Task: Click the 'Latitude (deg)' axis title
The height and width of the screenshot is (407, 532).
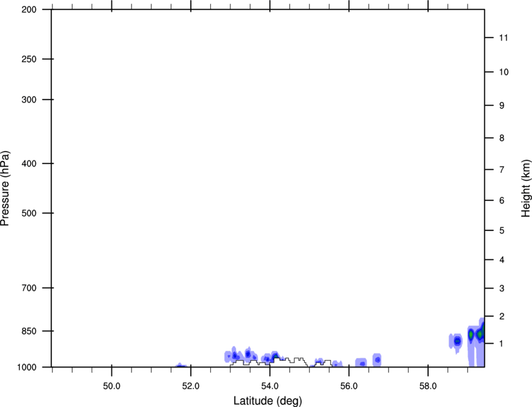Action: 267,401
